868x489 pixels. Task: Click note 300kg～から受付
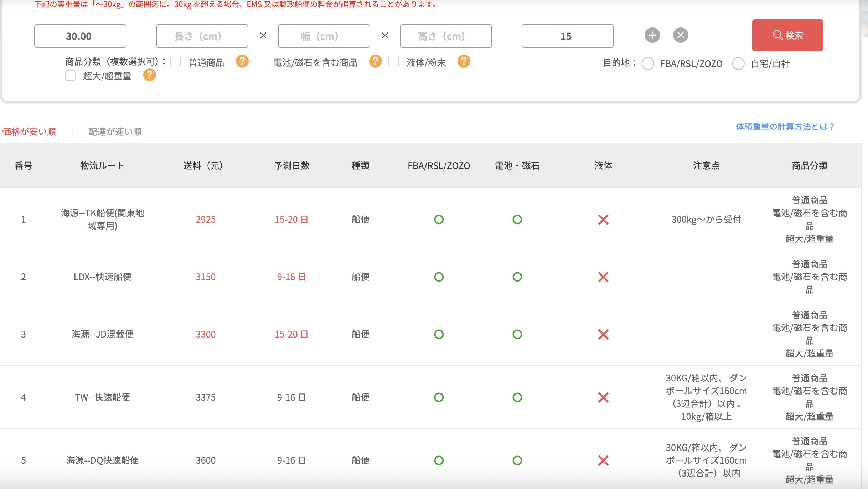click(706, 220)
